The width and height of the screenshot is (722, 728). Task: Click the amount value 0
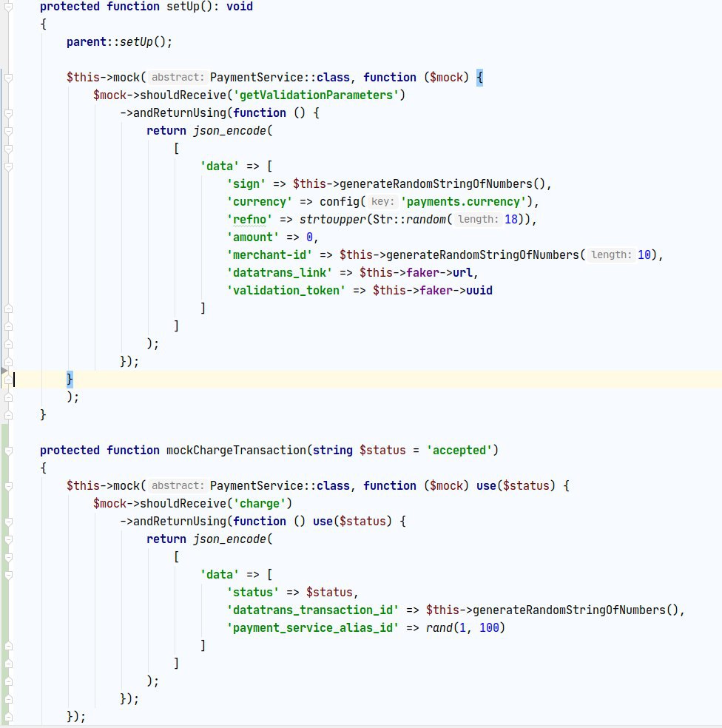coord(309,237)
